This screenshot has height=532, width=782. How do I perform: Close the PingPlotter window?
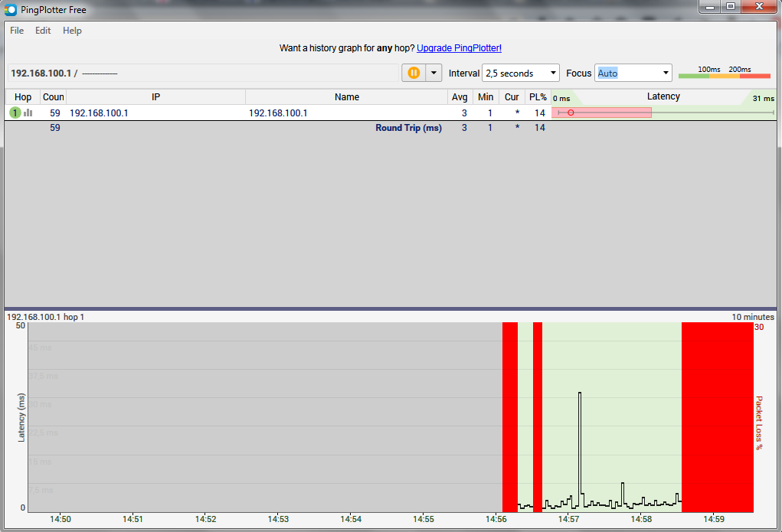759,6
